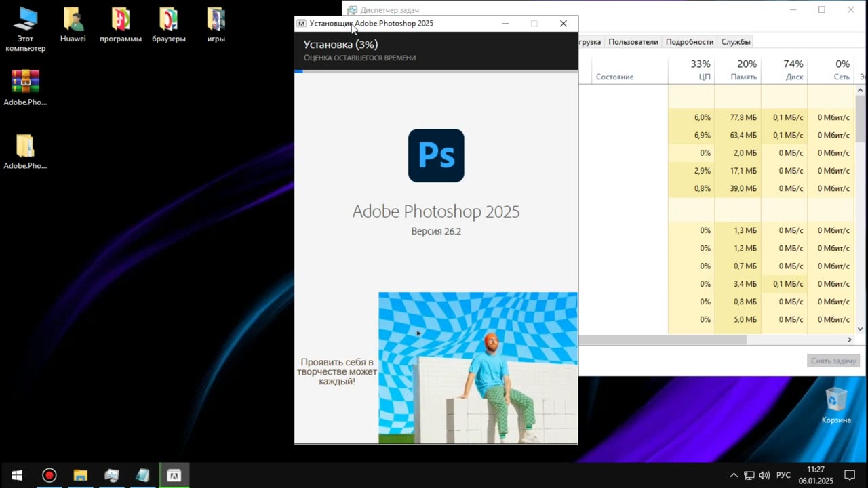Close the Photoshop installer window
The image size is (868, 488).
pos(563,24)
